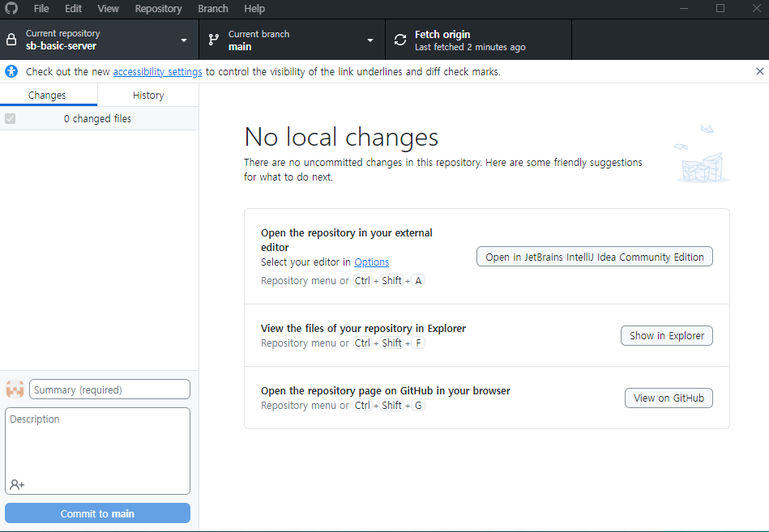The width and height of the screenshot is (769, 532).
Task: Dismiss the accessibility settings banner
Action: [760, 71]
